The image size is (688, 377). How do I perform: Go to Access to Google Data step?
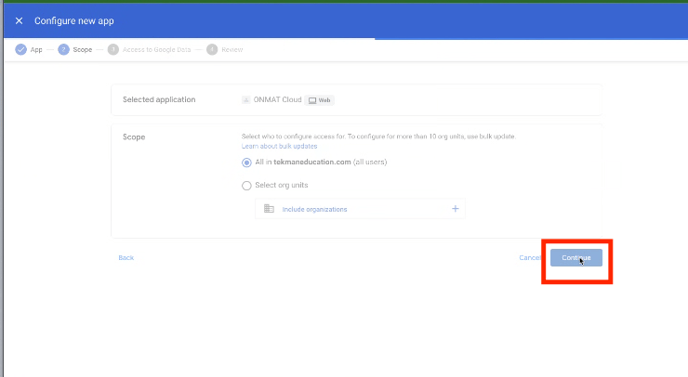(x=157, y=50)
